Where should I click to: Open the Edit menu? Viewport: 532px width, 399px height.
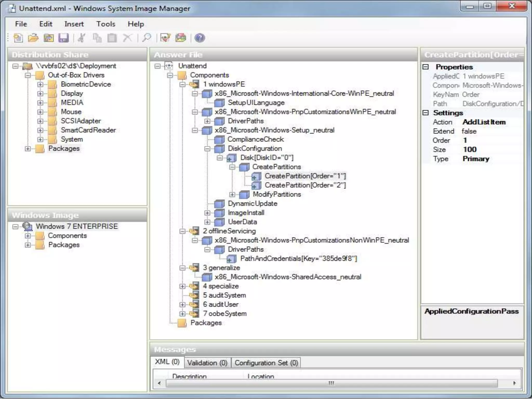pos(46,24)
